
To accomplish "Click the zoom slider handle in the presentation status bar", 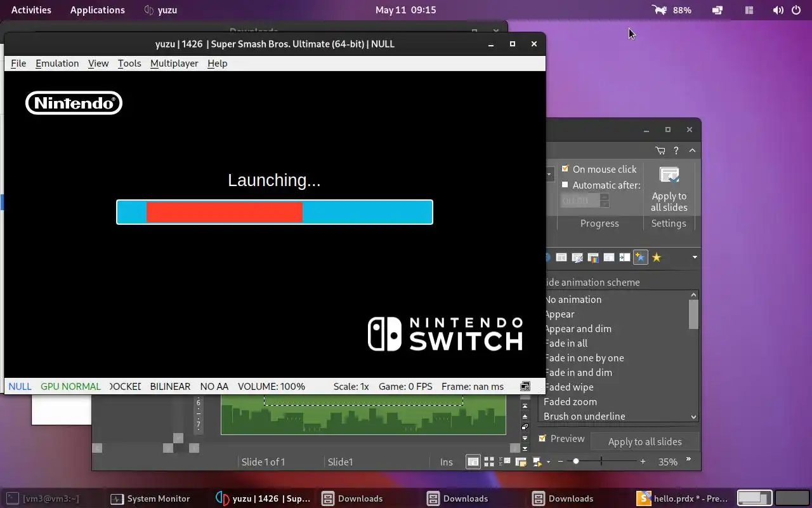I will click(x=576, y=462).
